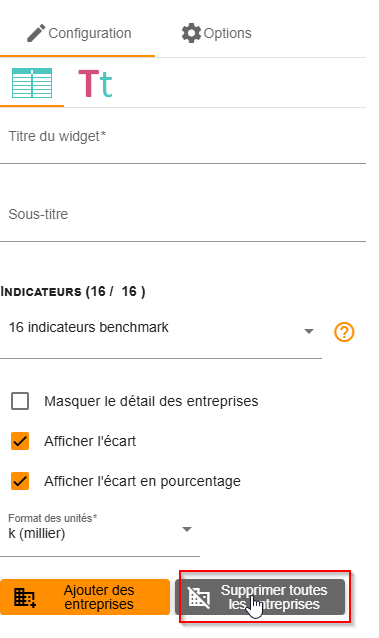Open the orange question mark help icon

[344, 332]
